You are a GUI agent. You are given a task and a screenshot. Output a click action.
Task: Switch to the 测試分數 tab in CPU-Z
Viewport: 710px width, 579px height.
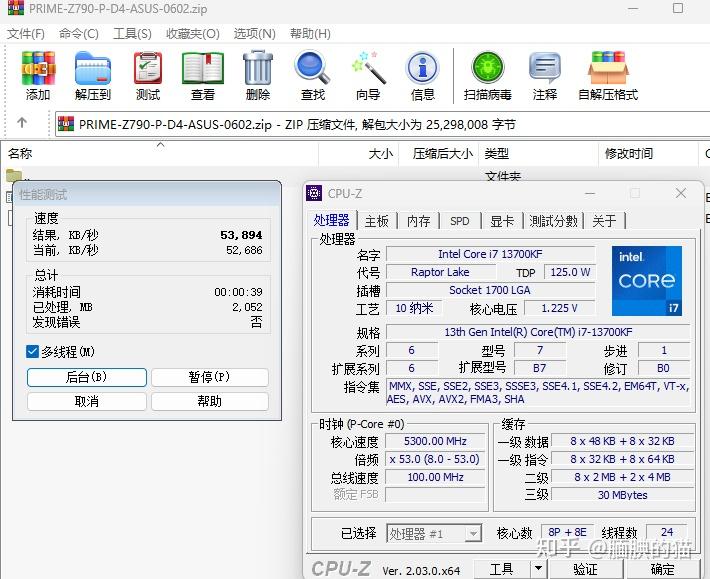coord(554,221)
